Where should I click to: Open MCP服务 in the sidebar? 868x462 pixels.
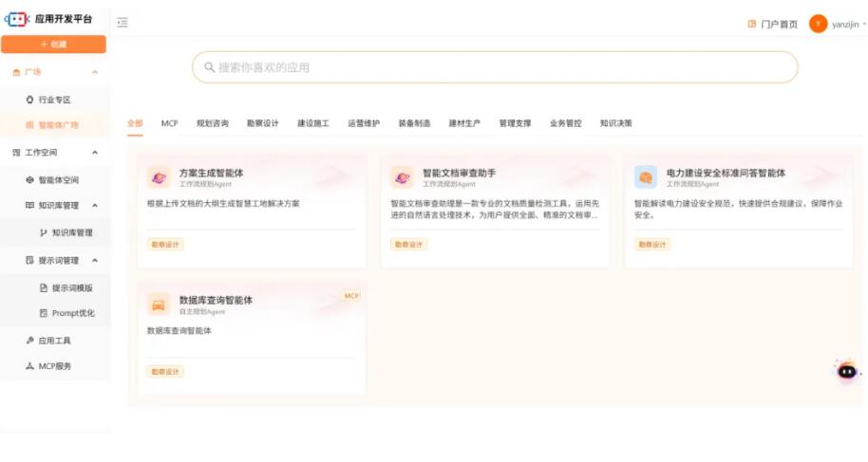(x=54, y=366)
